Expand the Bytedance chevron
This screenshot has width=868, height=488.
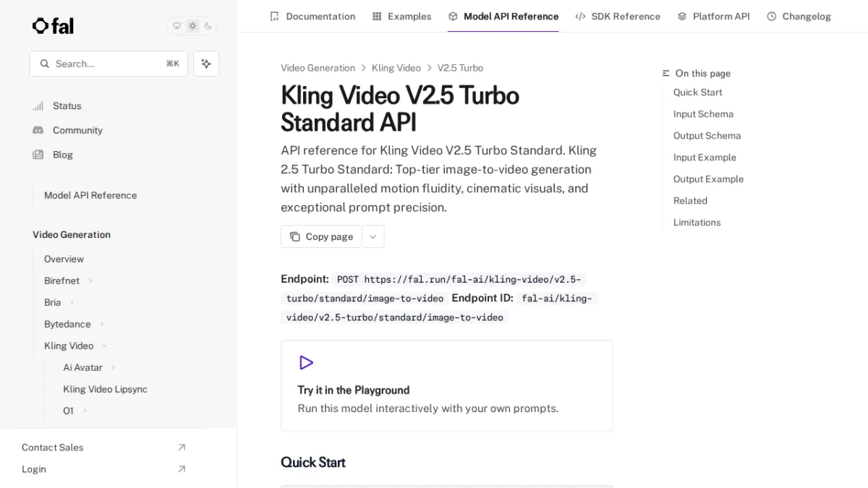[x=102, y=324]
